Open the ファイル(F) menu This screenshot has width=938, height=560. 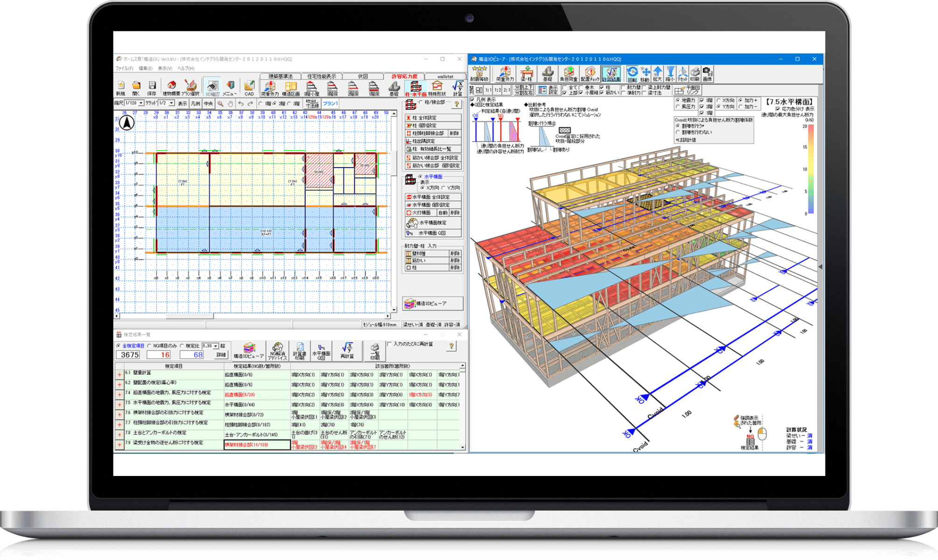pos(124,69)
